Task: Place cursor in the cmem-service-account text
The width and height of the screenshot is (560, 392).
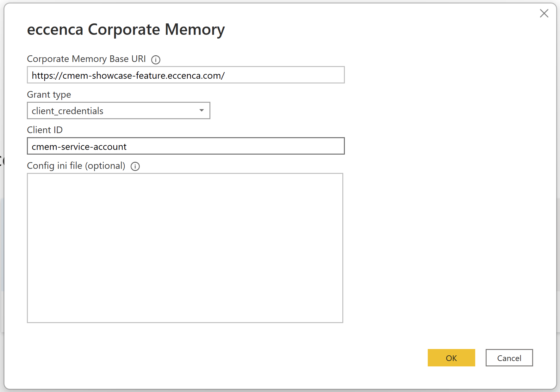Action: pos(79,147)
